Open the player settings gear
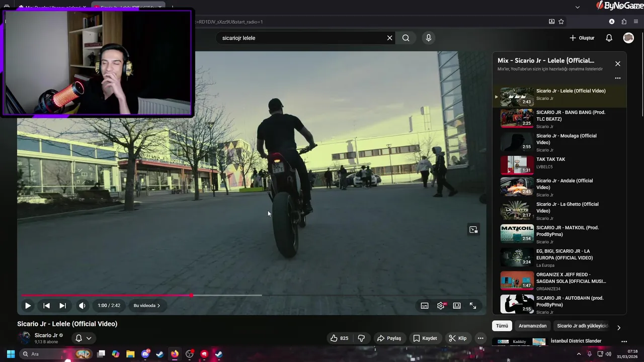644x362 pixels. [x=441, y=305]
